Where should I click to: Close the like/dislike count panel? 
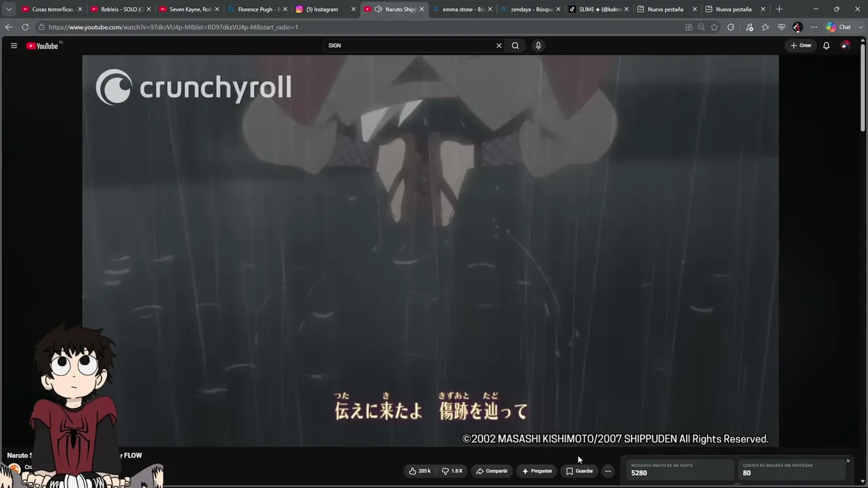coord(848,461)
